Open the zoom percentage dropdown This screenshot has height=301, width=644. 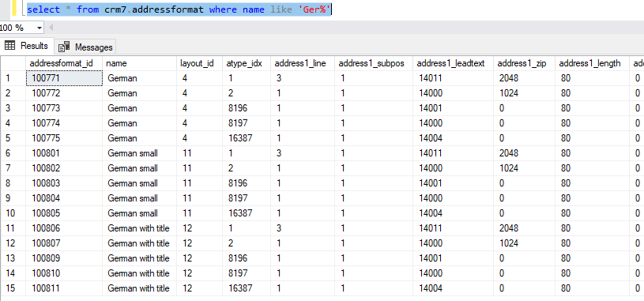pyautogui.click(x=40, y=28)
